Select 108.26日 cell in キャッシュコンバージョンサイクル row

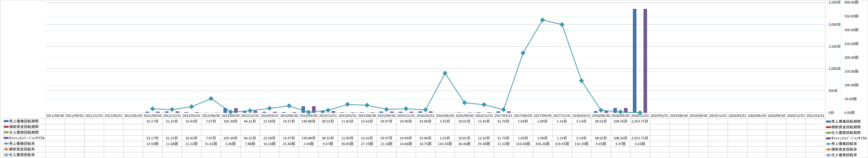point(620,138)
